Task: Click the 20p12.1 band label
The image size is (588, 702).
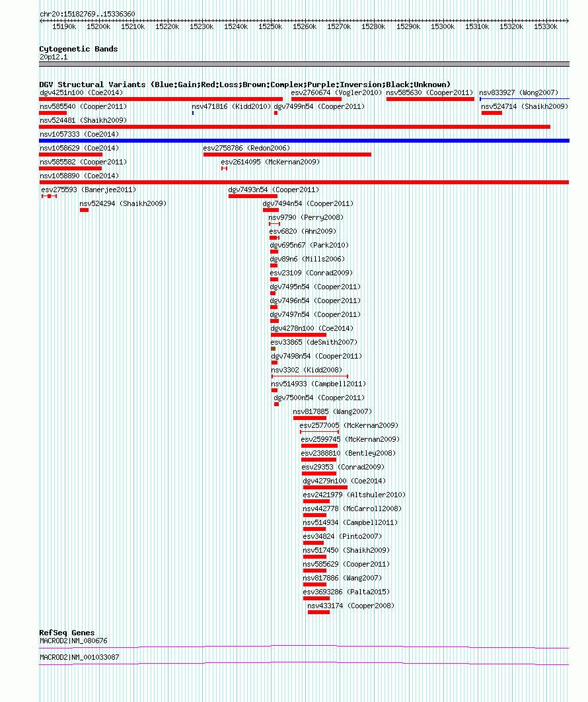Action: 54,57
